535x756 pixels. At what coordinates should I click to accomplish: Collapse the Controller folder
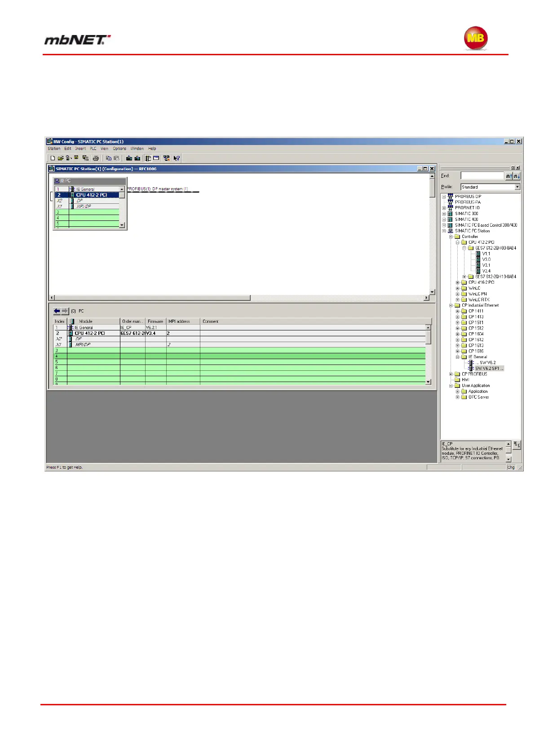coord(451,237)
